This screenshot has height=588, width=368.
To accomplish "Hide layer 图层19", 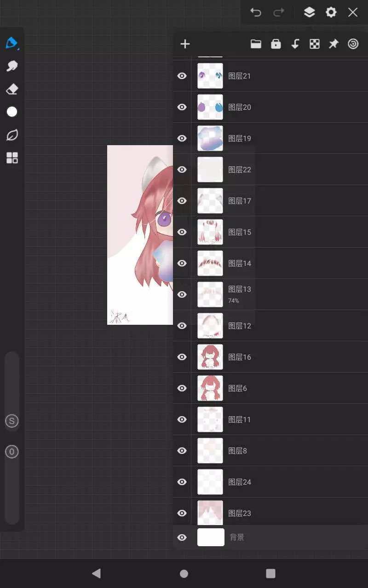I will pyautogui.click(x=182, y=138).
